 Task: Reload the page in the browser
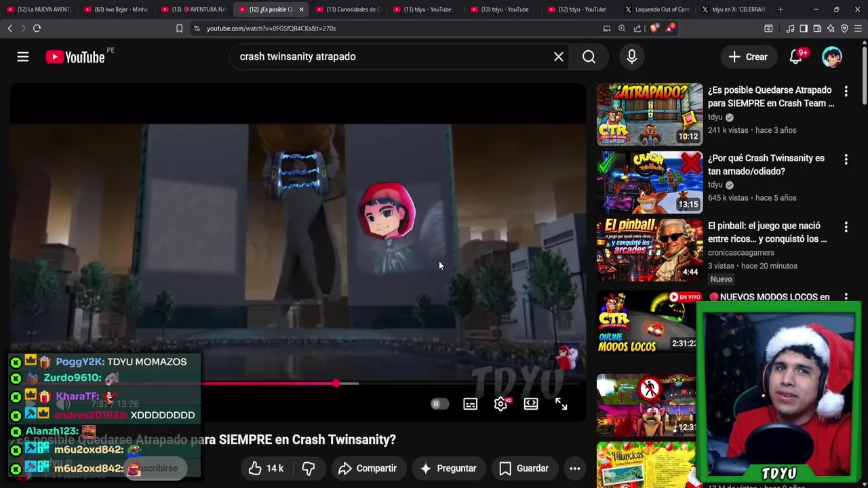37,28
